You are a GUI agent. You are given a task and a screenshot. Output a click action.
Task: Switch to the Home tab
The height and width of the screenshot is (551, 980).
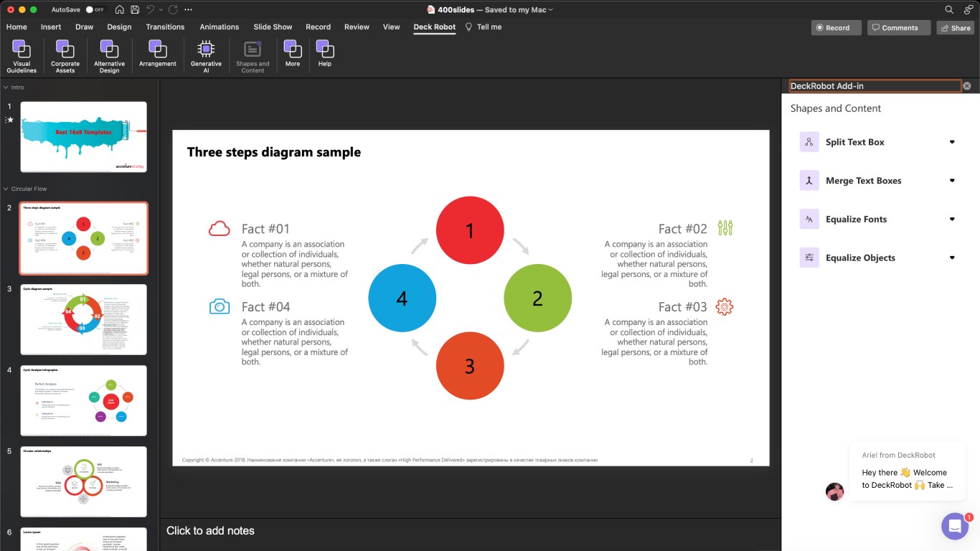(x=17, y=27)
